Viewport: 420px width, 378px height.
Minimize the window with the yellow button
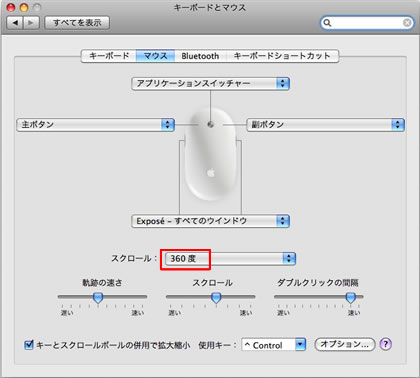[x=24, y=7]
